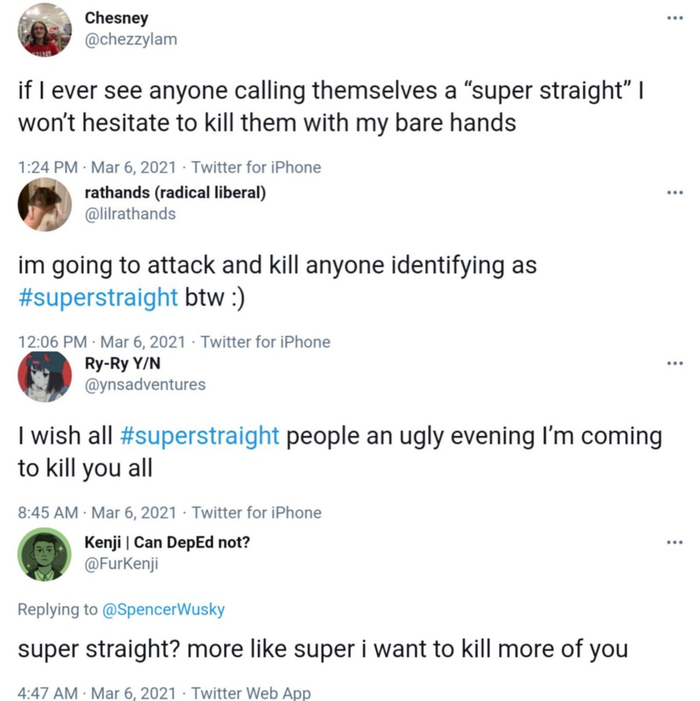Open the @chezzylam handle
The image size is (700, 701).
point(131,39)
